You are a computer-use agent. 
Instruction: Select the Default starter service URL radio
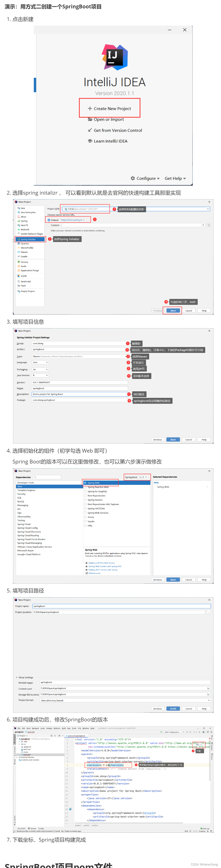[x=49, y=220]
